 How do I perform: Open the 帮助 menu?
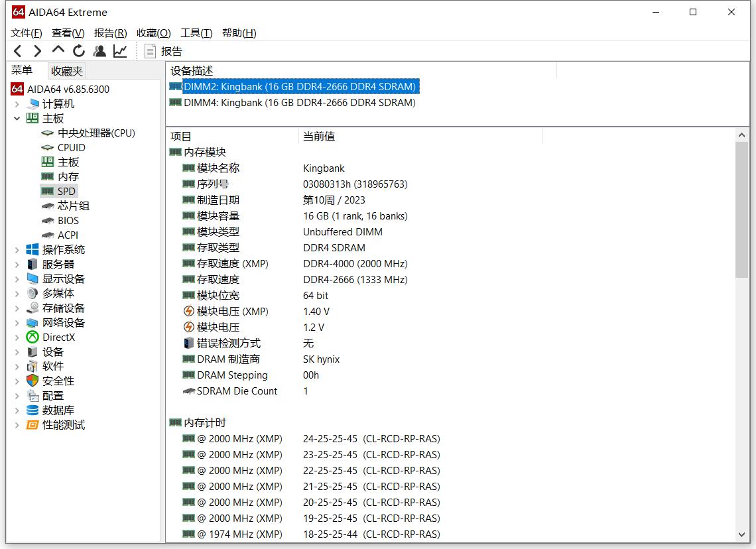point(238,32)
